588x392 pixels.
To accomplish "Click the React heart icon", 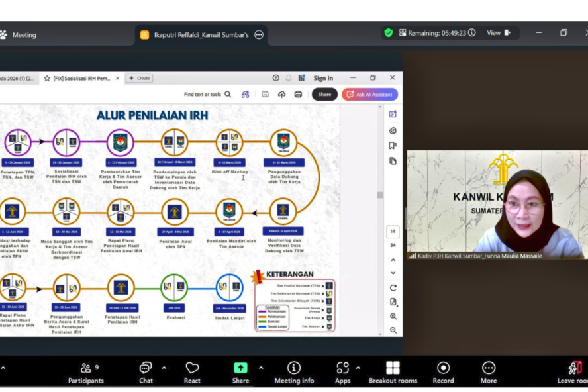I will (x=192, y=371).
